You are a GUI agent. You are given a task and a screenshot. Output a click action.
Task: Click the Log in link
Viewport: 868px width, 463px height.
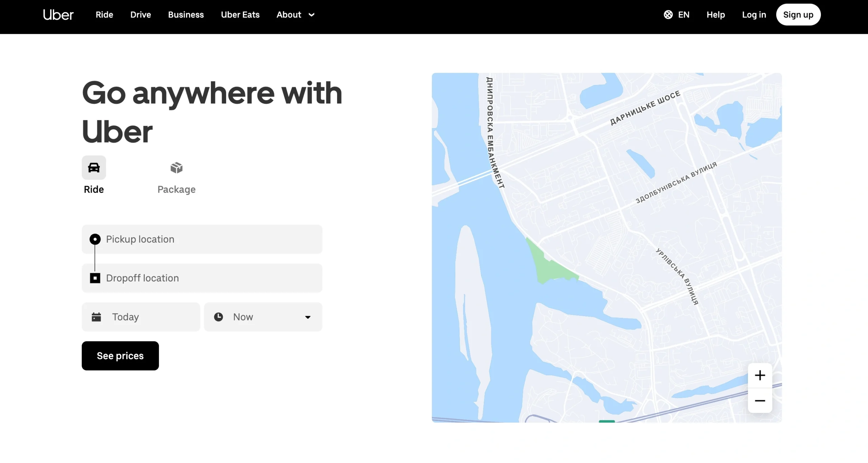[754, 15]
